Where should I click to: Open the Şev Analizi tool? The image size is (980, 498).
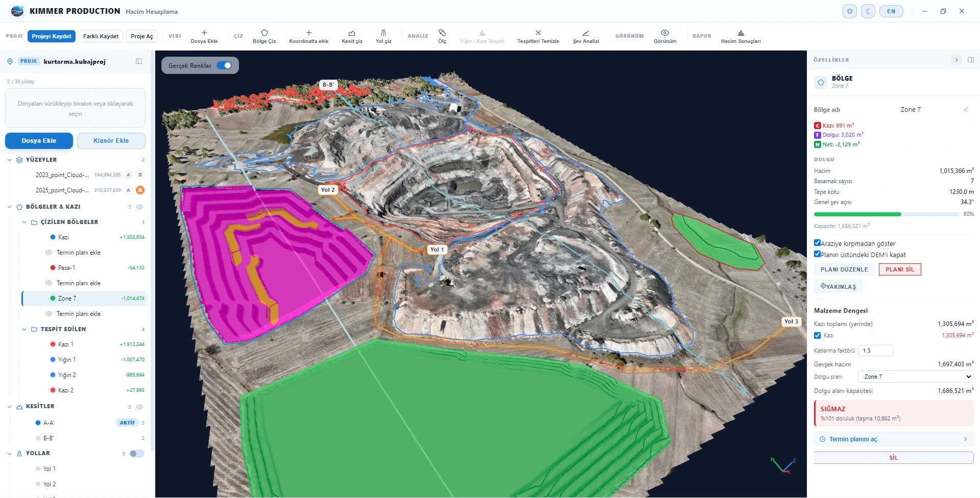click(x=586, y=36)
